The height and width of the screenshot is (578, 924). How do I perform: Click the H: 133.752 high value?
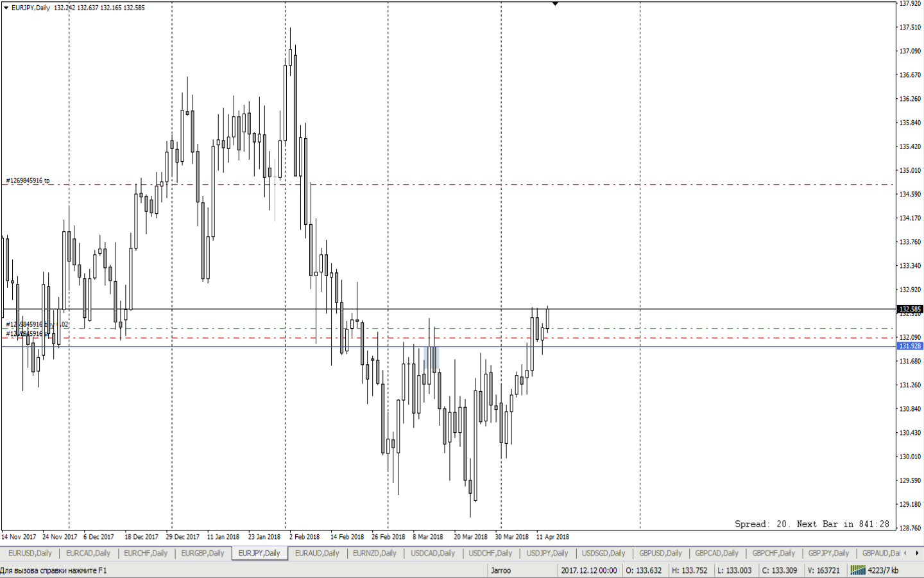690,570
